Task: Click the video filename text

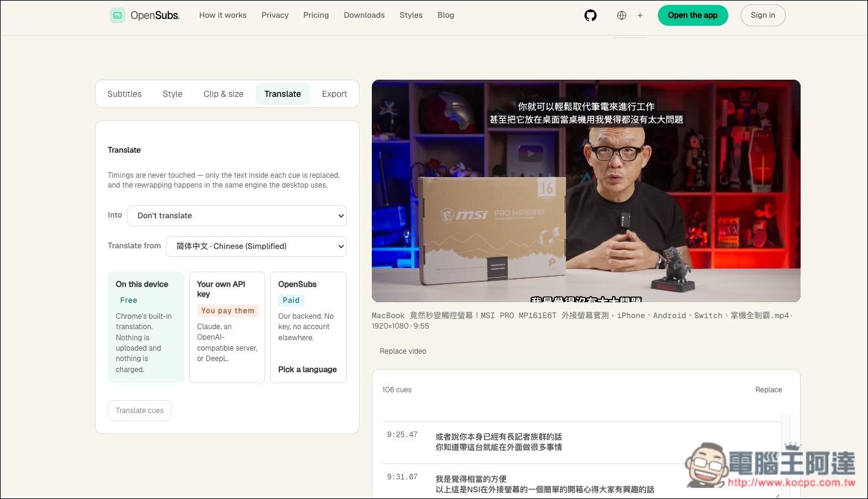Action: pos(582,321)
